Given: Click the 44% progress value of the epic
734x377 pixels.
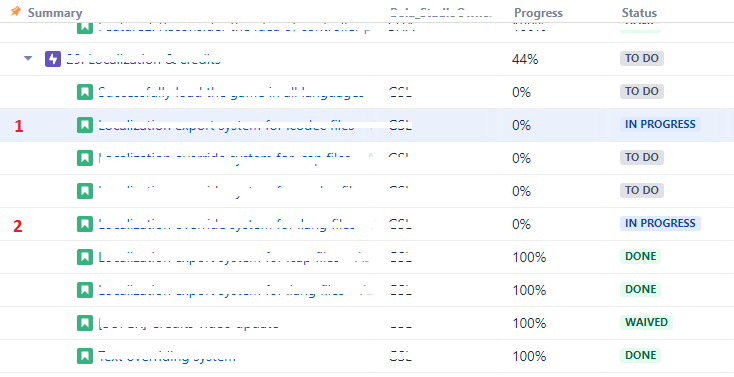Looking at the screenshot, I should coord(525,59).
